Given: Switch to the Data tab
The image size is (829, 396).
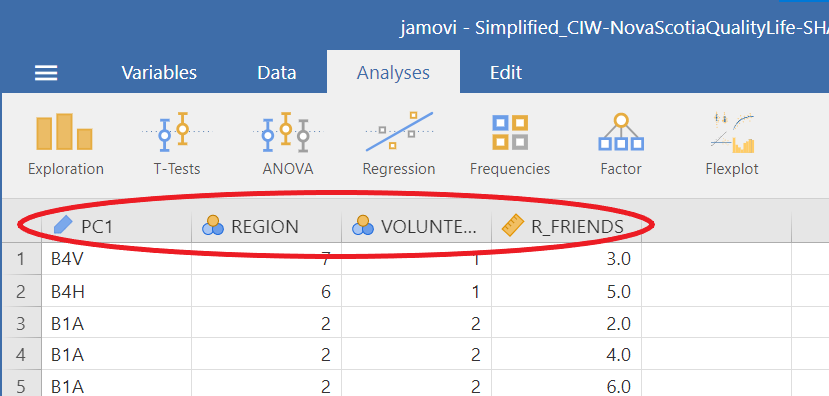Looking at the screenshot, I should click(277, 72).
